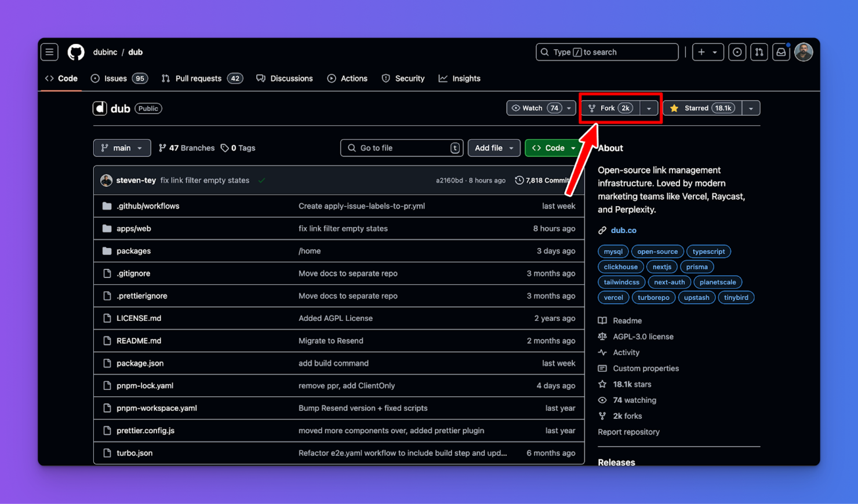Screen dimensions: 858x504
Task: Open your profile avatar menu
Action: [x=804, y=52]
